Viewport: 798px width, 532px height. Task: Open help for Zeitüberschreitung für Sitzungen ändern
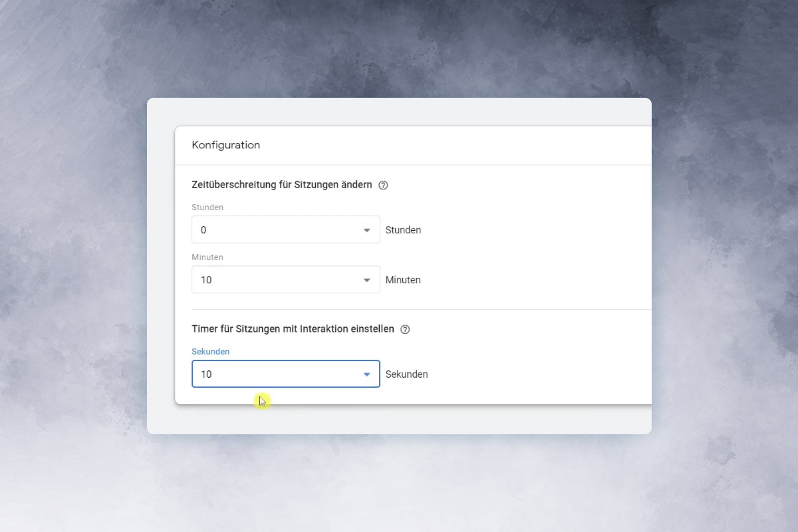383,186
